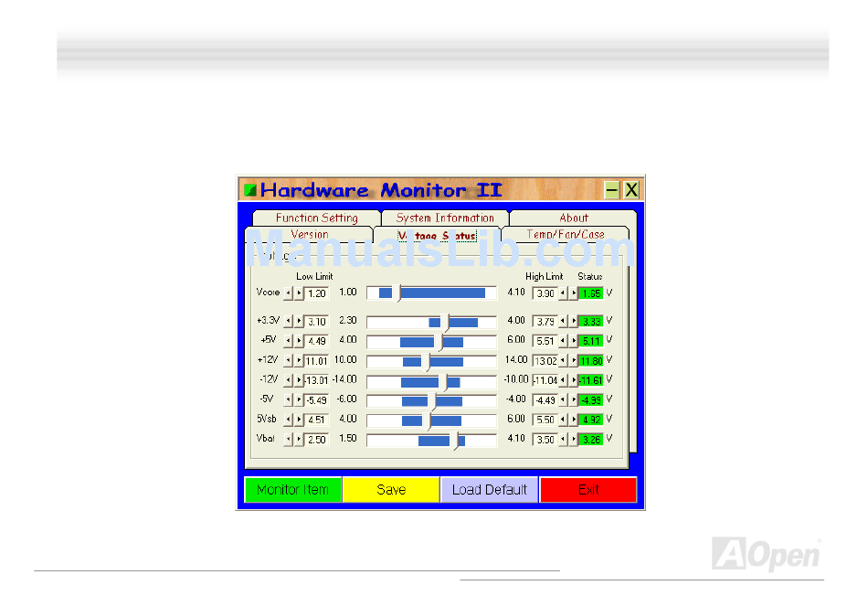868x596 pixels.
Task: Switch to the Function Setting tab
Action: [316, 218]
